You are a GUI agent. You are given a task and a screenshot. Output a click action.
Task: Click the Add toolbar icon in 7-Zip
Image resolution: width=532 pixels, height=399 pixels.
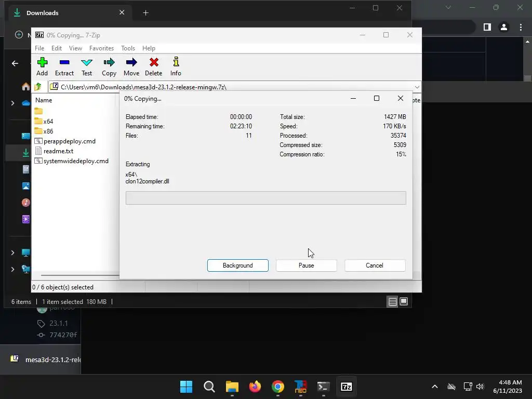(x=42, y=66)
